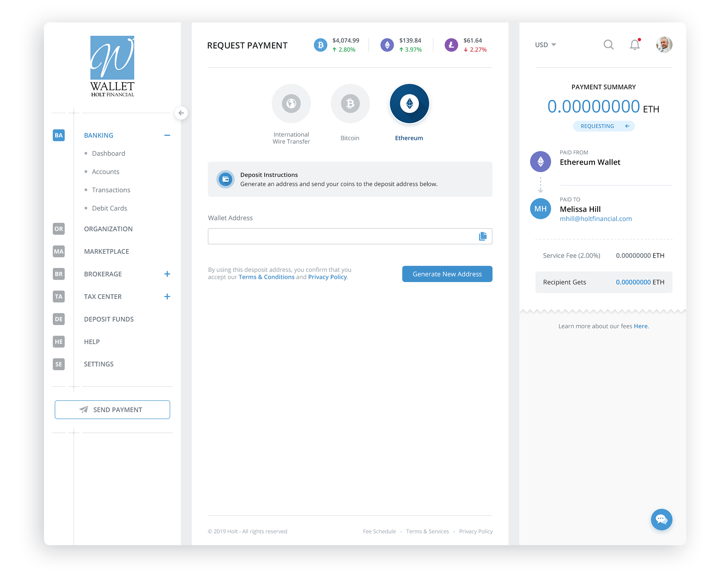Open the live chat bubble
This screenshot has width=728, height=571.
pyautogui.click(x=661, y=519)
